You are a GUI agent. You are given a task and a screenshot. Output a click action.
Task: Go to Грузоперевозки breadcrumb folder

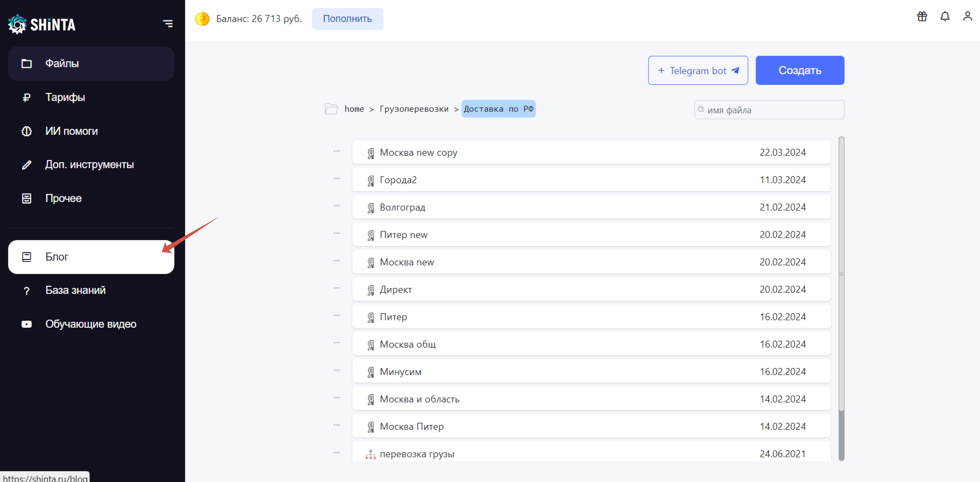(x=414, y=109)
